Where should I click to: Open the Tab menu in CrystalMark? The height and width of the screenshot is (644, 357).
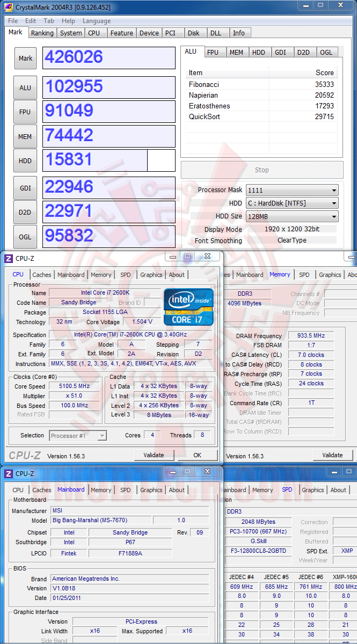click(x=49, y=21)
